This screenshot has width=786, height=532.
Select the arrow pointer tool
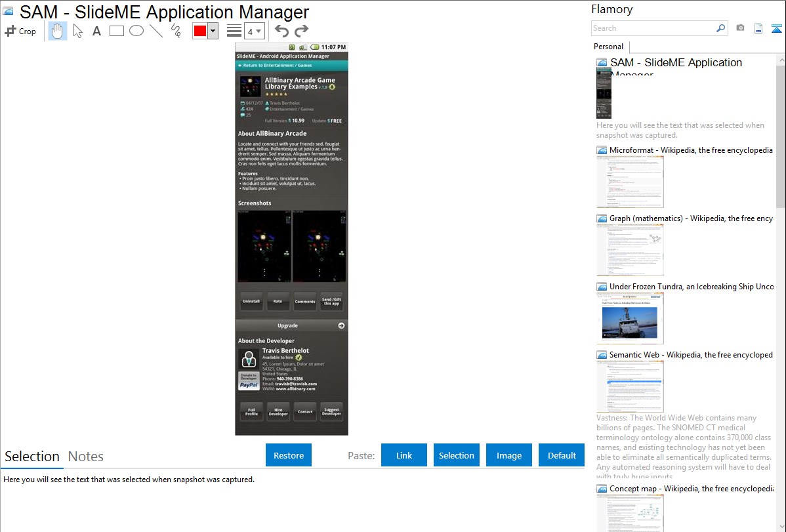click(77, 31)
